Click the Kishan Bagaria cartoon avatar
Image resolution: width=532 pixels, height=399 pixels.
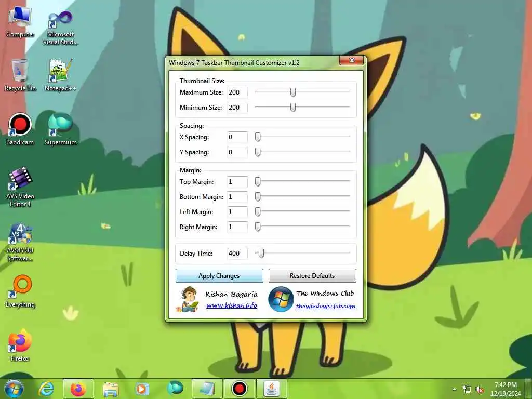(x=188, y=300)
